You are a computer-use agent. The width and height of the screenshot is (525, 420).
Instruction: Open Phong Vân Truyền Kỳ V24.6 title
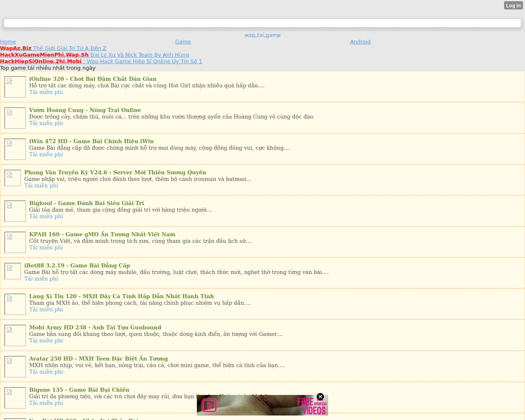pos(115,172)
